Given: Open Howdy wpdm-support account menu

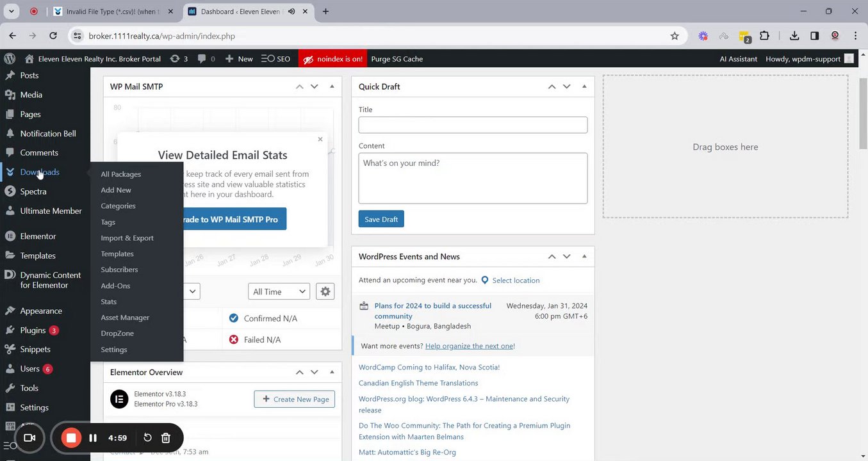Looking at the screenshot, I should pos(809,58).
